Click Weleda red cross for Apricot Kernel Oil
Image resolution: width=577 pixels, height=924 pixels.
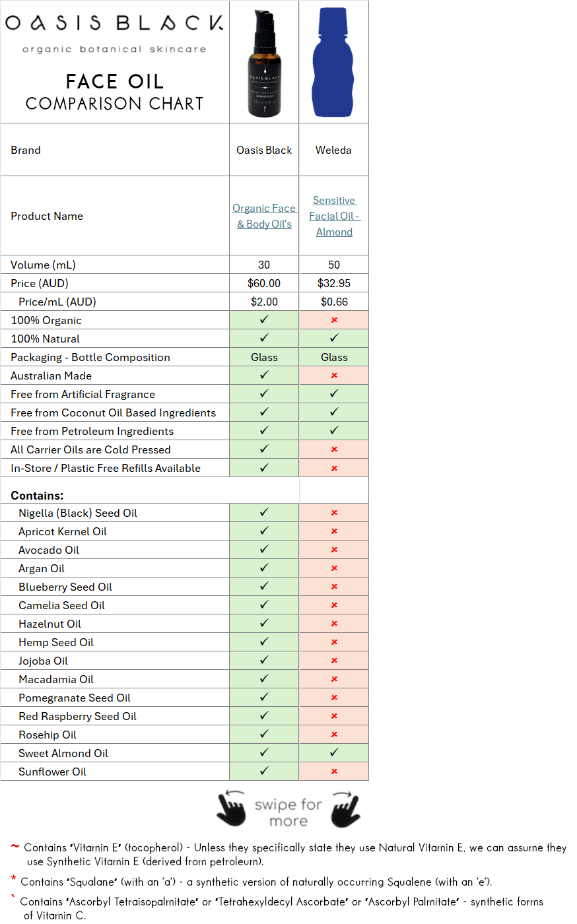tap(334, 531)
